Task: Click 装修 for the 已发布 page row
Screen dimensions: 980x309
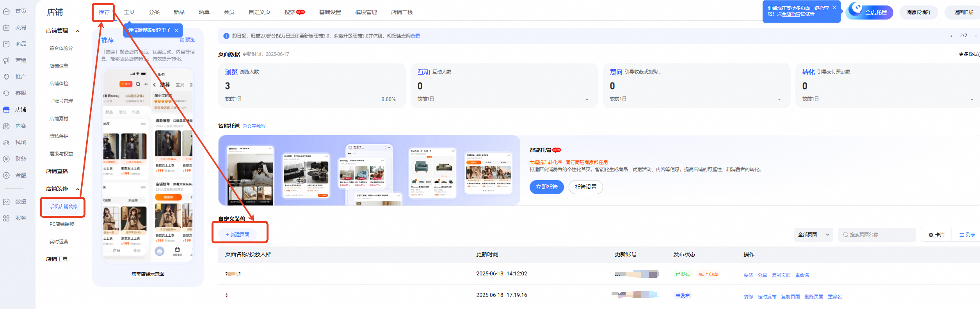Action: tap(748, 275)
